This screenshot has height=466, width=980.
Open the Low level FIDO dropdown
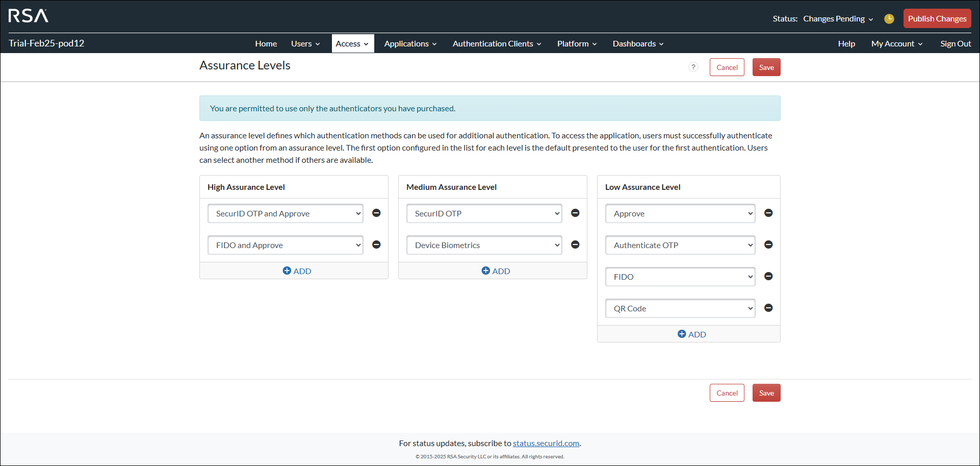680,277
